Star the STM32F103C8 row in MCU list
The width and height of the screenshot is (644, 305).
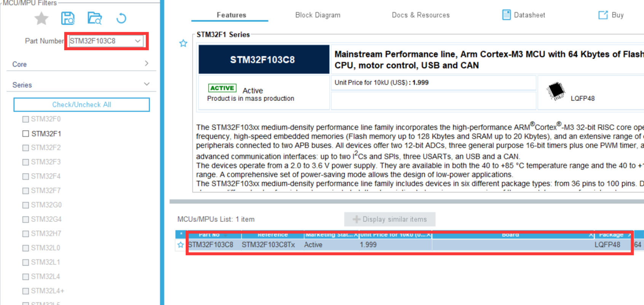180,245
